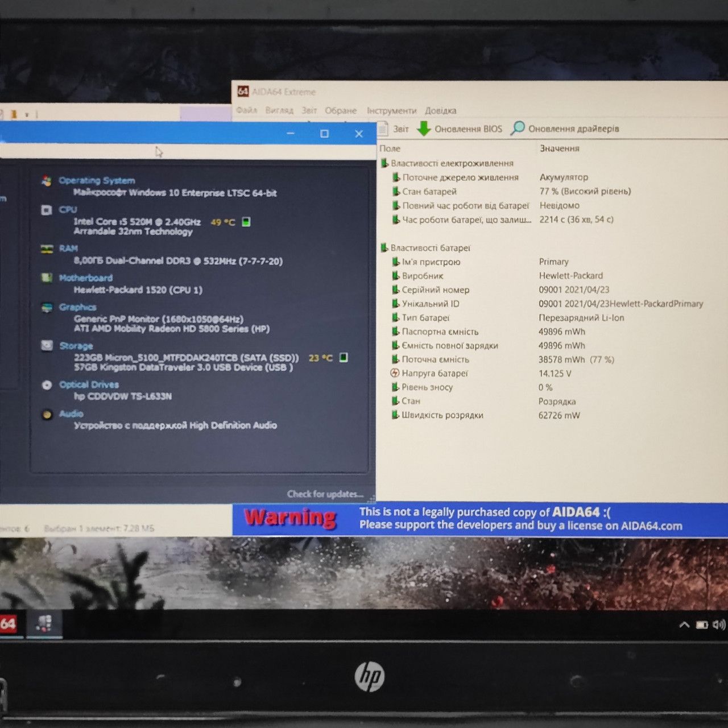Click the icon beside Швидкість розрядки
This screenshot has width=728, height=728.
[396, 415]
